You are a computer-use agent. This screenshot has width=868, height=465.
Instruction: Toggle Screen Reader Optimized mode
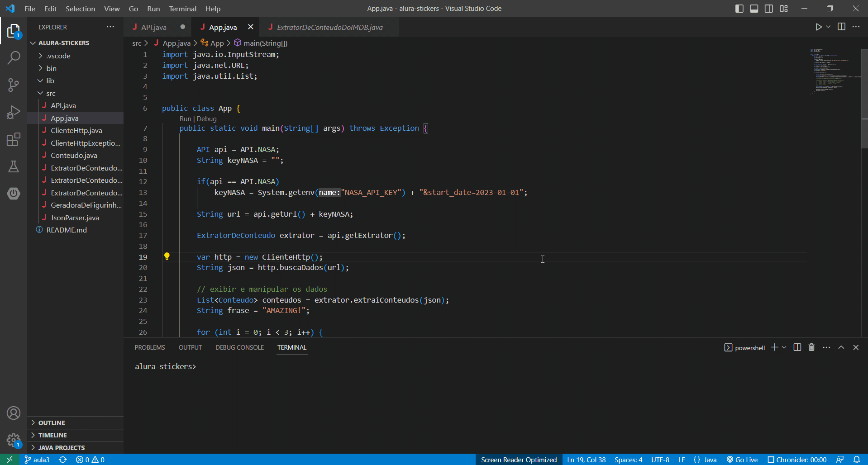tap(519, 460)
